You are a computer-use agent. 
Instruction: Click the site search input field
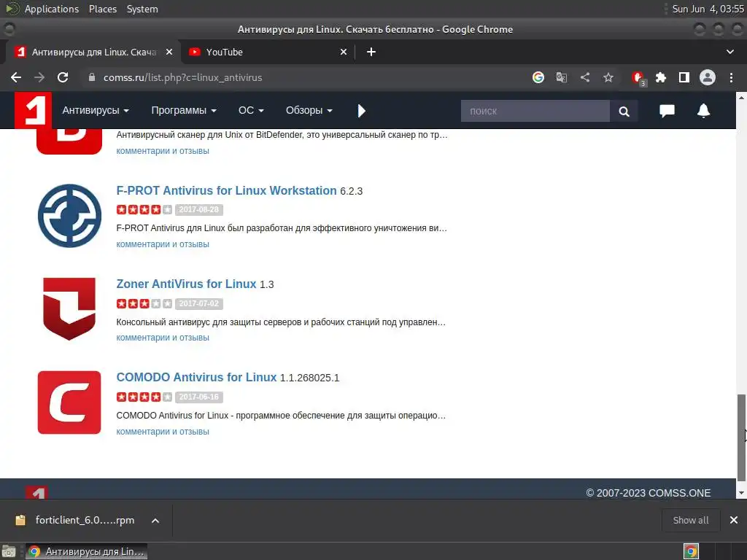(x=535, y=111)
